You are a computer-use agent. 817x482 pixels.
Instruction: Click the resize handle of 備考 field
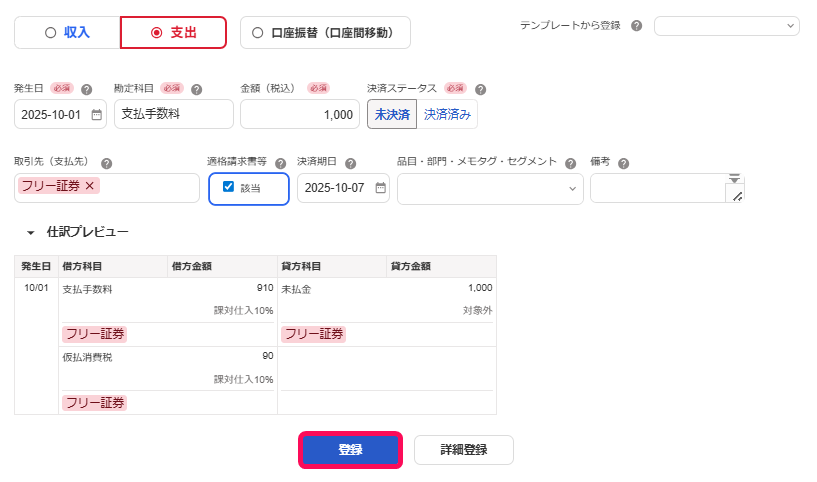coord(737,196)
